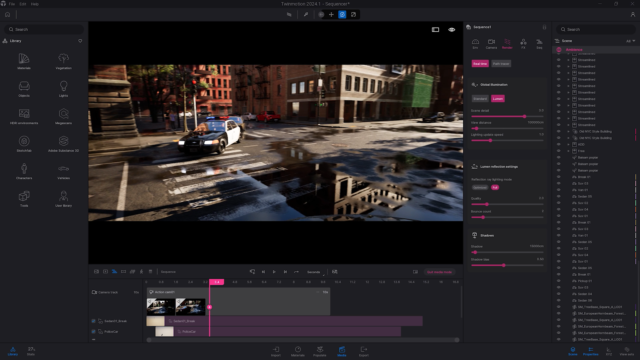Open the XYZ panel

coord(609,351)
